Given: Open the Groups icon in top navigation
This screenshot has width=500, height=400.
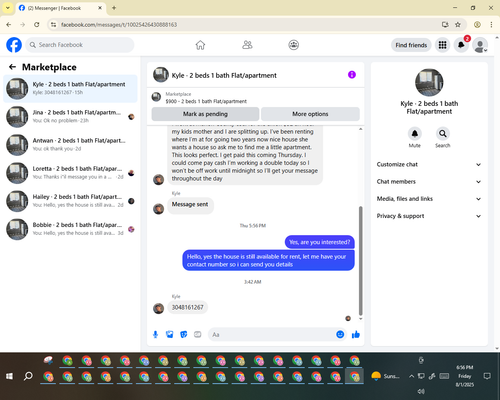Looking at the screenshot, I should pyautogui.click(x=294, y=45).
